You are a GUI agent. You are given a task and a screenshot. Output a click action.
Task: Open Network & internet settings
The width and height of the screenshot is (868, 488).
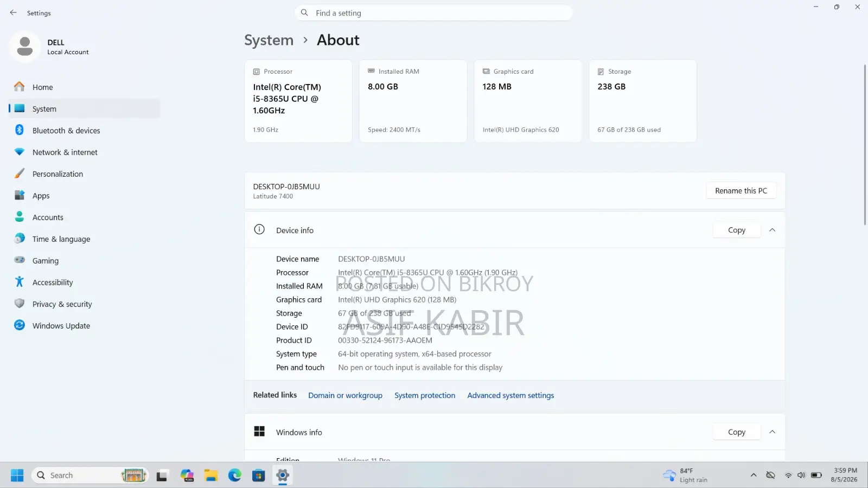point(84,152)
